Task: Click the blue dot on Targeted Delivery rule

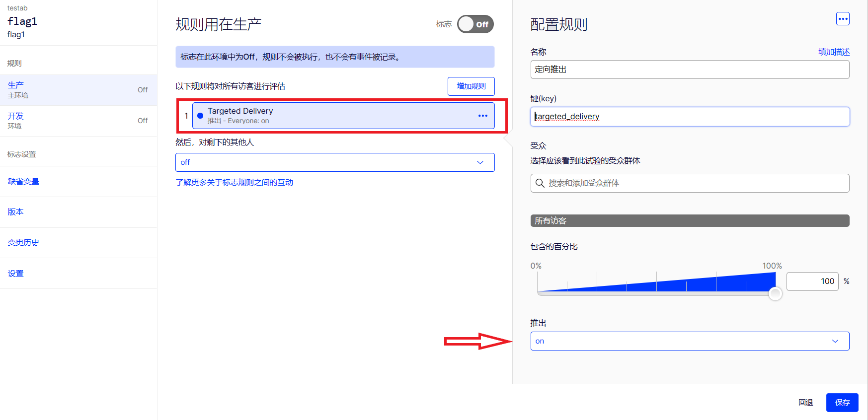Action: click(x=200, y=116)
